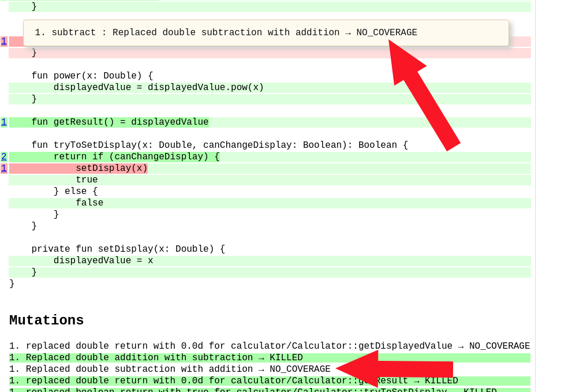Click the tryToSetDisplay function signature line

pos(219,145)
